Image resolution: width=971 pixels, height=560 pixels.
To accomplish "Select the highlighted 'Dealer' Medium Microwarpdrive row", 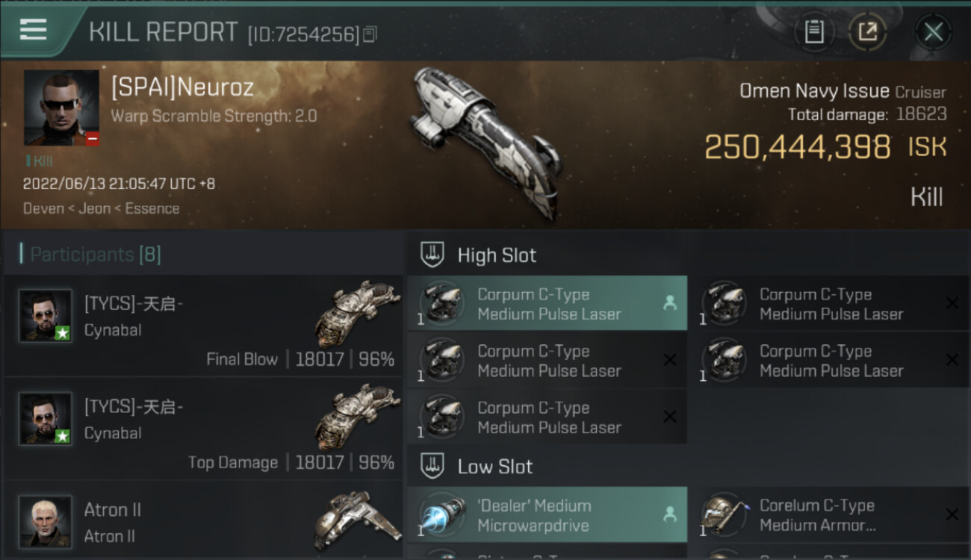I will (547, 514).
